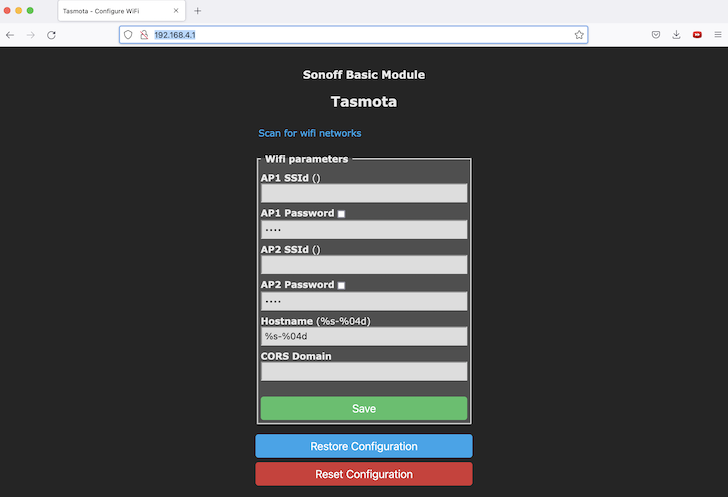The height and width of the screenshot is (497, 728).
Task: Click the CORS Domain input field
Action: (x=364, y=372)
